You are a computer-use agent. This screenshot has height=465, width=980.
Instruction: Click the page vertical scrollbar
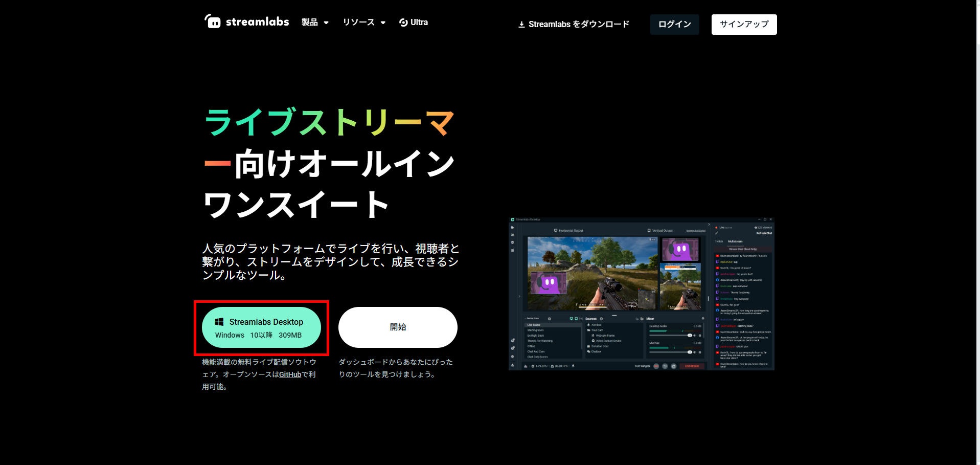[978, 232]
